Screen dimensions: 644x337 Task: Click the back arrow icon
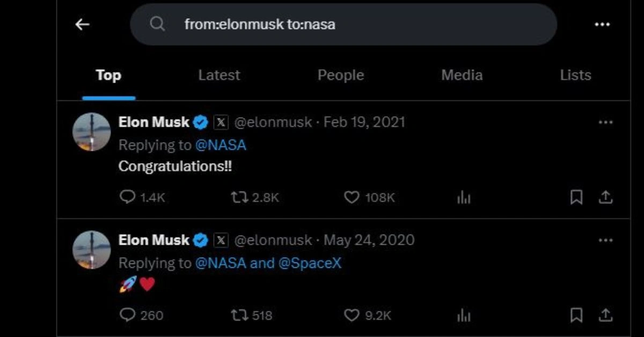tap(82, 24)
